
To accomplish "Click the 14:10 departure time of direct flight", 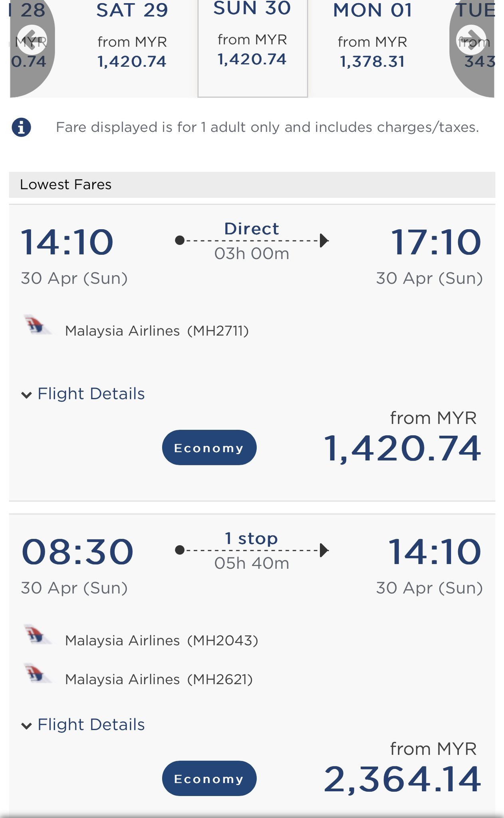I will point(67,242).
